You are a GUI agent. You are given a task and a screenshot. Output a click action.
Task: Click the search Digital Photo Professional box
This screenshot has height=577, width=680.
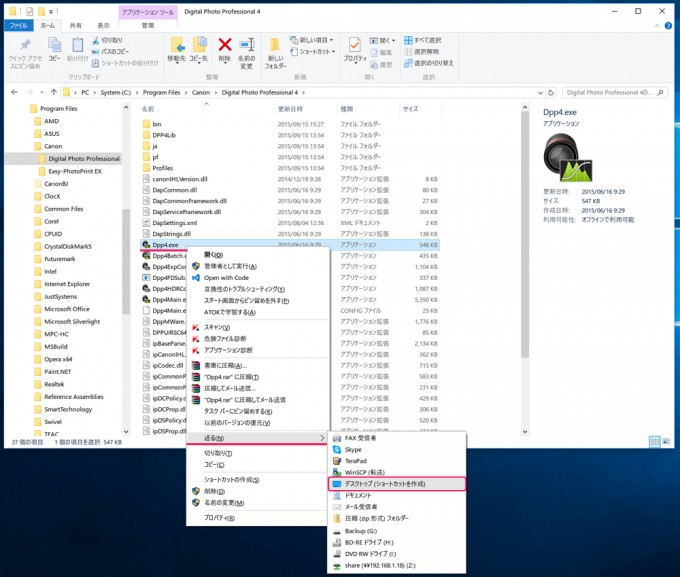click(x=615, y=92)
